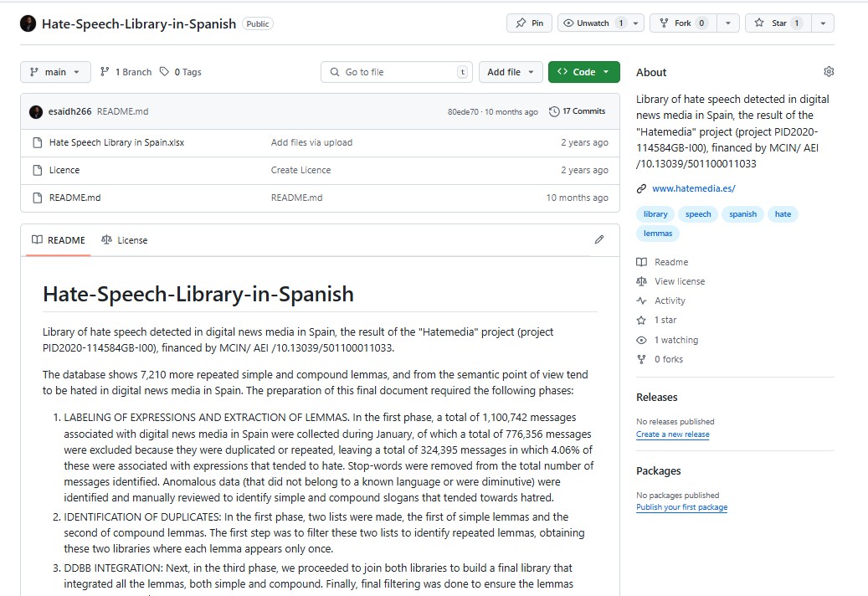This screenshot has width=868, height=596.
Task: Open the green Code dropdown
Action: pyautogui.click(x=584, y=72)
